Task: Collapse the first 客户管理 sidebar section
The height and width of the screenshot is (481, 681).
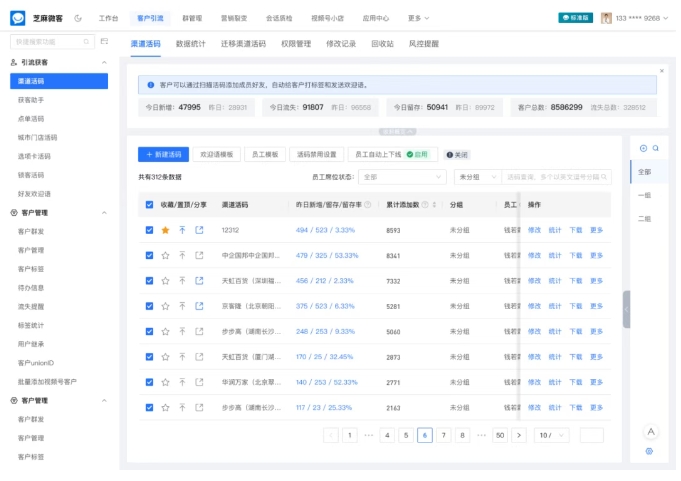Action: click(104, 213)
